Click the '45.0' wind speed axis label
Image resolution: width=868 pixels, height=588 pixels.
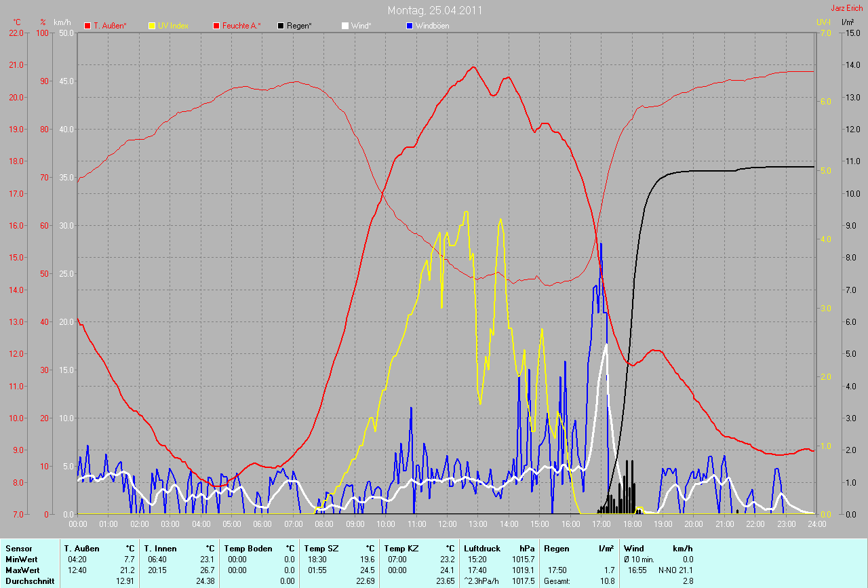pos(66,81)
